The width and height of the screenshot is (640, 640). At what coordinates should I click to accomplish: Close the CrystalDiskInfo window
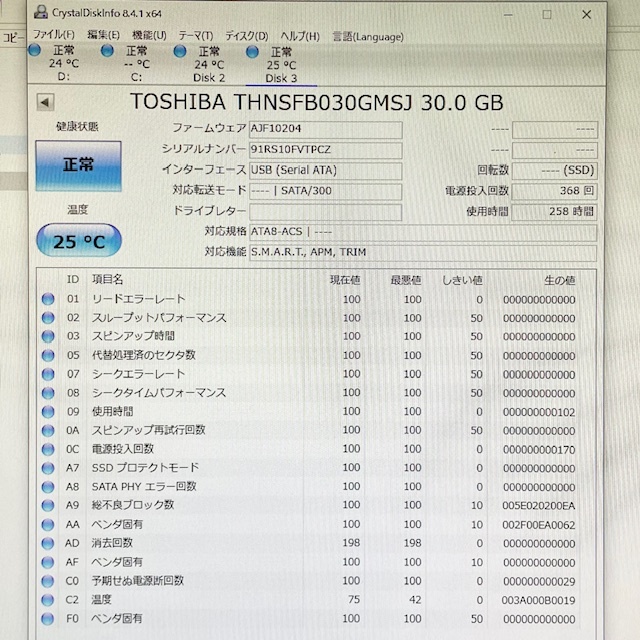(x=587, y=15)
